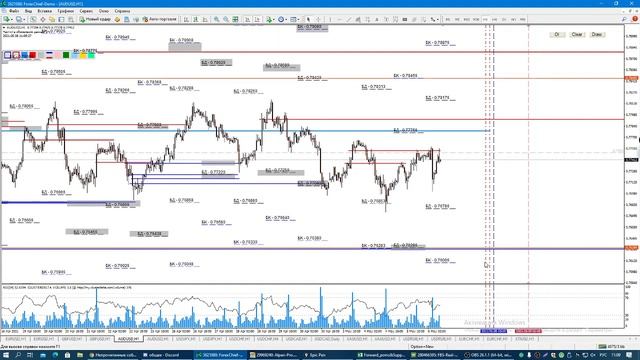Image resolution: width=640 pixels, height=360 pixels.
Task: Open OBS from the taskbar
Action: tap(489, 355)
